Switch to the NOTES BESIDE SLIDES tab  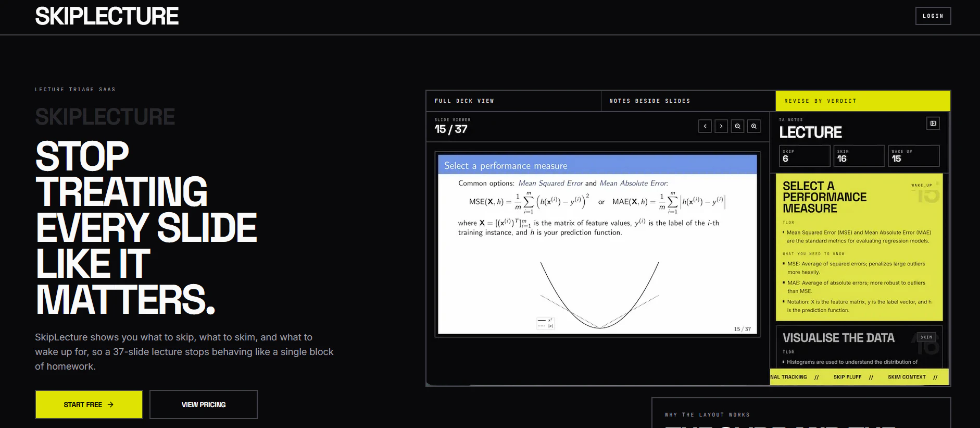pos(688,101)
